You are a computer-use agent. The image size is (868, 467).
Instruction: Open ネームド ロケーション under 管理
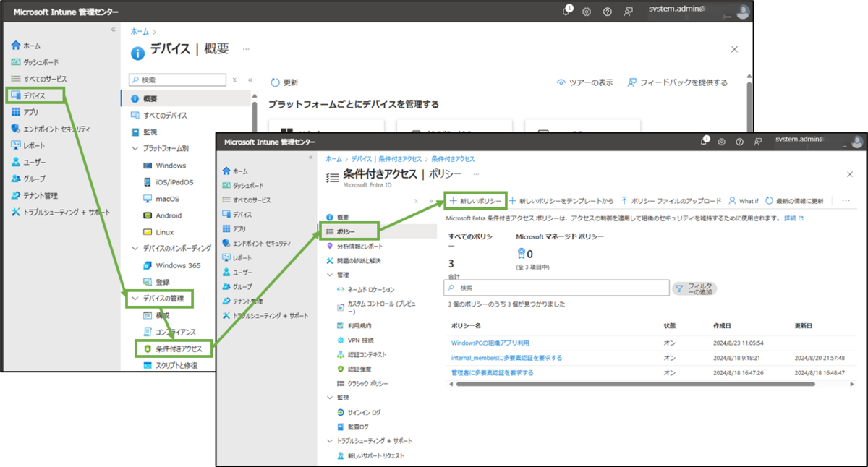tap(365, 289)
